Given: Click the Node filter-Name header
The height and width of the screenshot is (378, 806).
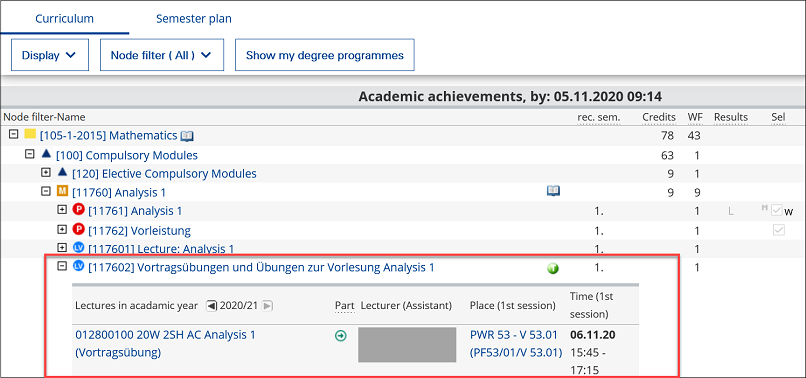Looking at the screenshot, I should [x=44, y=117].
